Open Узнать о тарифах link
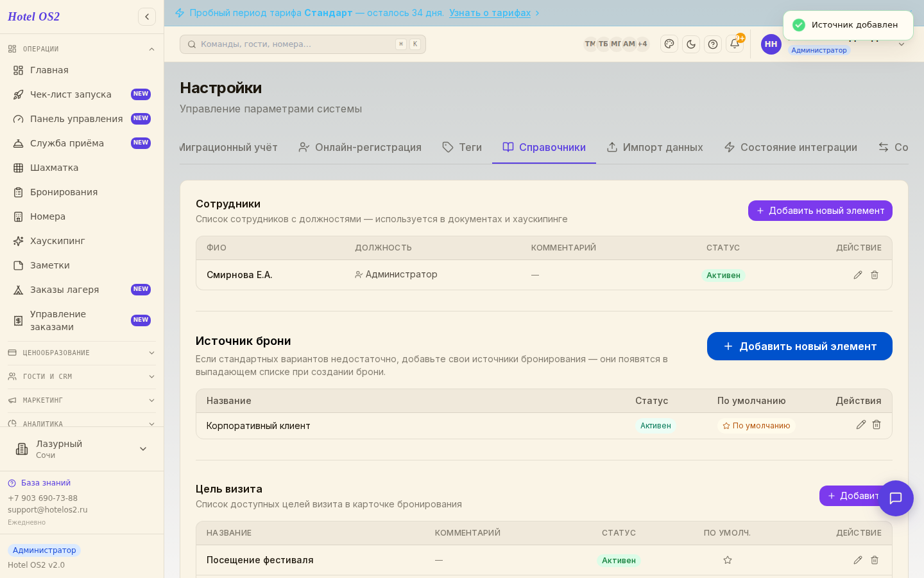This screenshot has width=924, height=578. click(x=490, y=13)
